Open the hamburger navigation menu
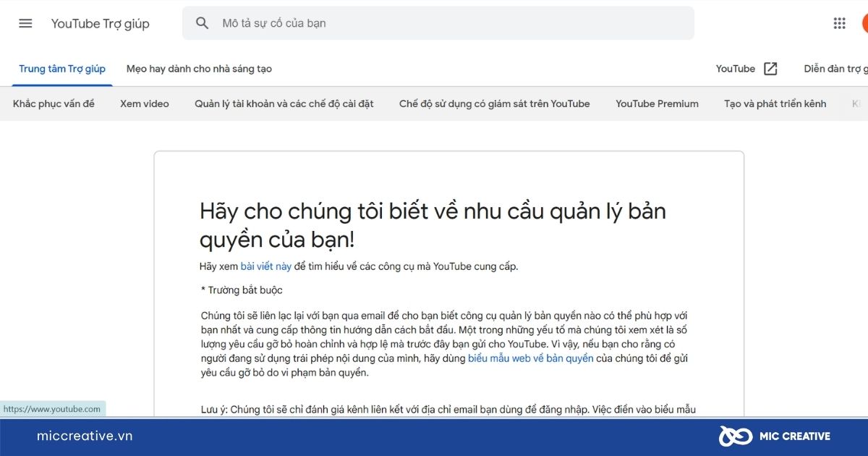 coord(25,22)
